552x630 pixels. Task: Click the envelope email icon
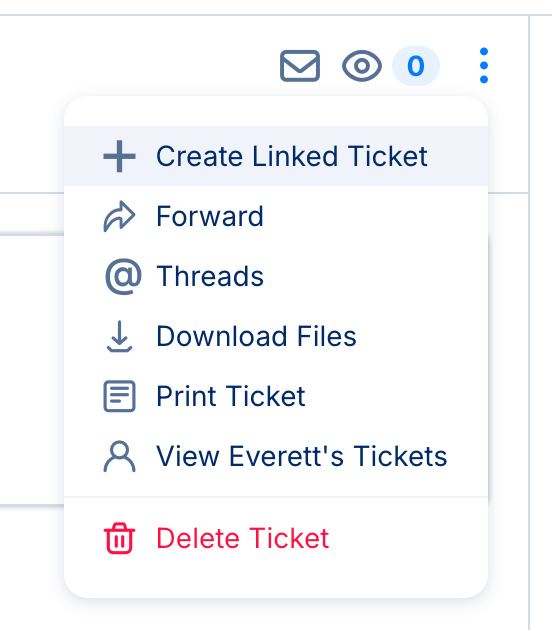coord(300,66)
